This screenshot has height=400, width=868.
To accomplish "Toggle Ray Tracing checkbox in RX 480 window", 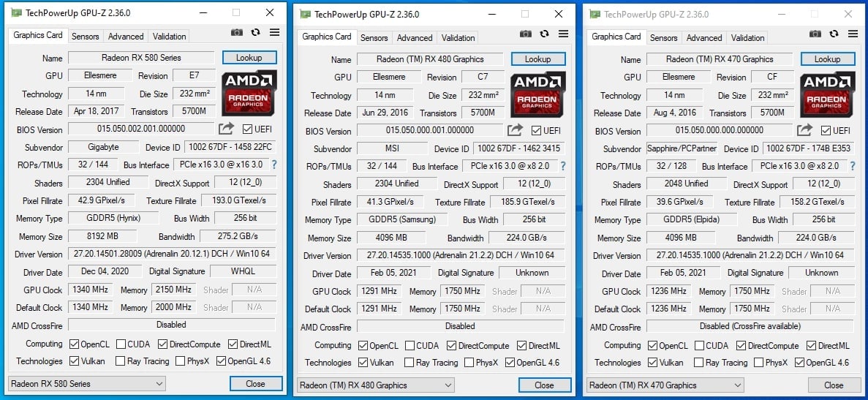I will [409, 363].
